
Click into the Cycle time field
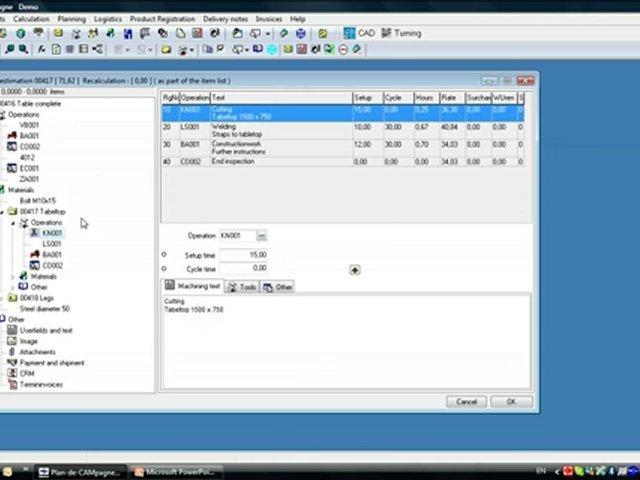tap(243, 268)
